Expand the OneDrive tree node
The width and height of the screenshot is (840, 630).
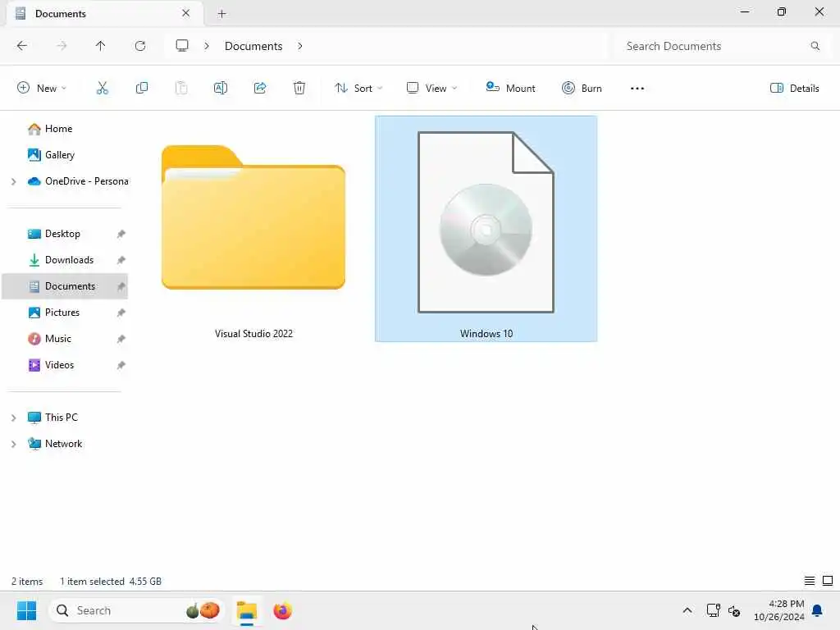click(x=13, y=181)
